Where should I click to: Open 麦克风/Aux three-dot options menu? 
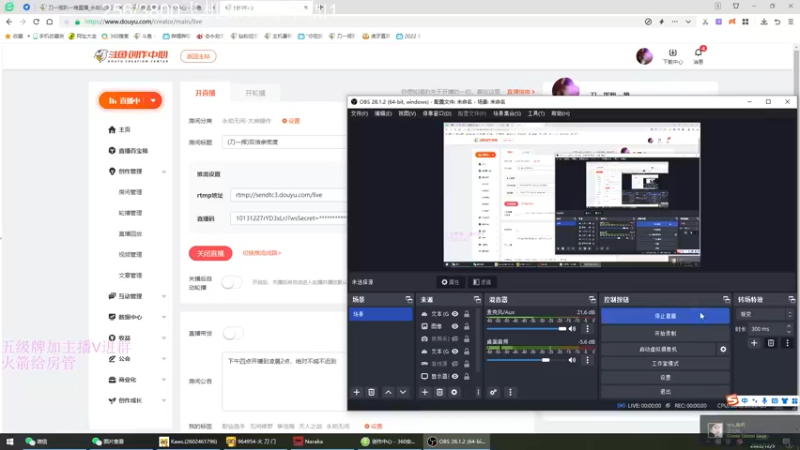click(587, 329)
